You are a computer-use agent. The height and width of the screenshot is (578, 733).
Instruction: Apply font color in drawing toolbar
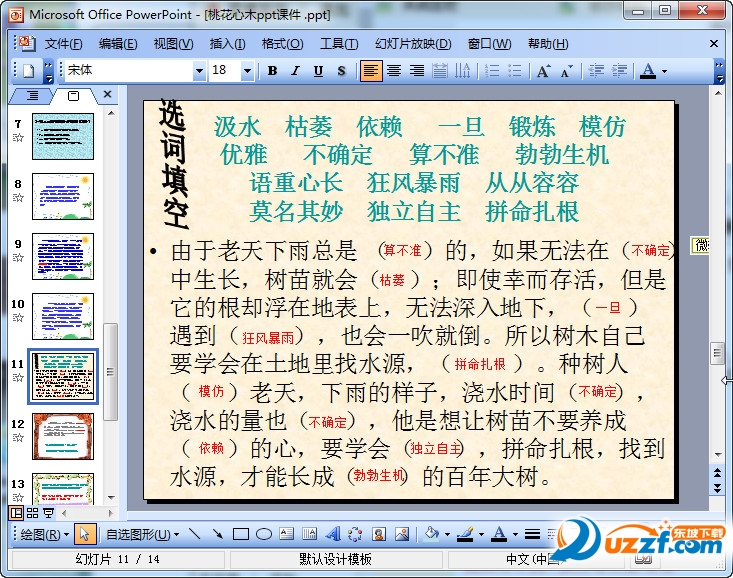(x=499, y=534)
